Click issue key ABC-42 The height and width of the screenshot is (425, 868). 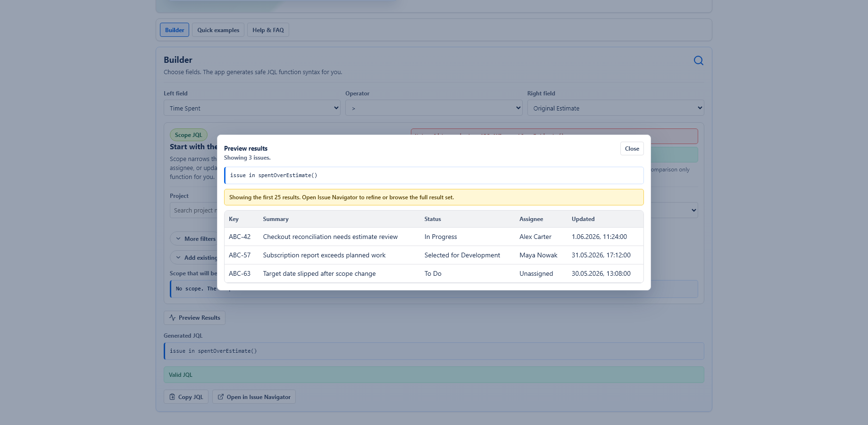[x=240, y=237]
